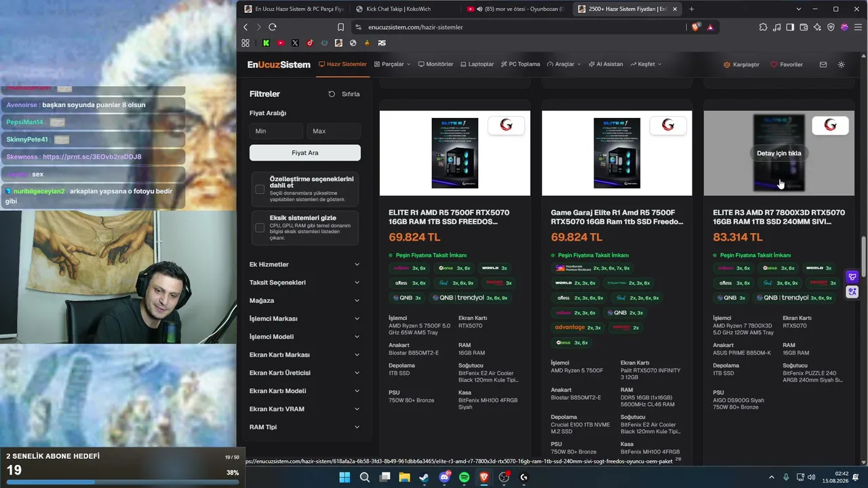This screenshot has width=868, height=488.
Task: Open the Favoriler link
Action: tap(787, 64)
